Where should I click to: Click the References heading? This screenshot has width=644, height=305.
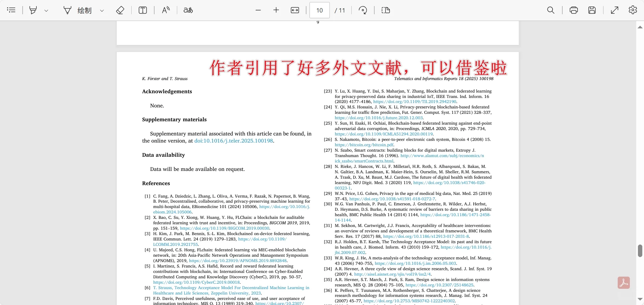(x=156, y=183)
